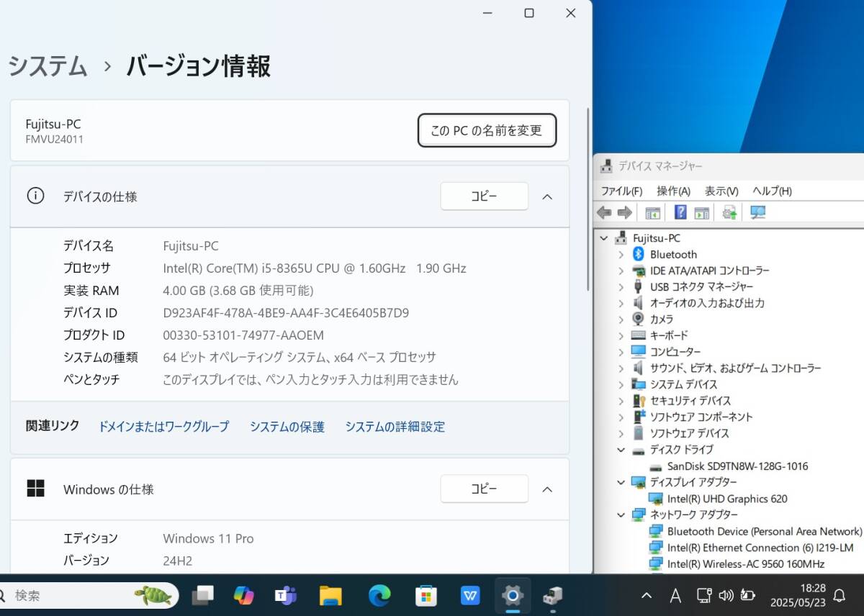Open the システムの保護 link
The width and height of the screenshot is (864, 616).
(x=287, y=427)
